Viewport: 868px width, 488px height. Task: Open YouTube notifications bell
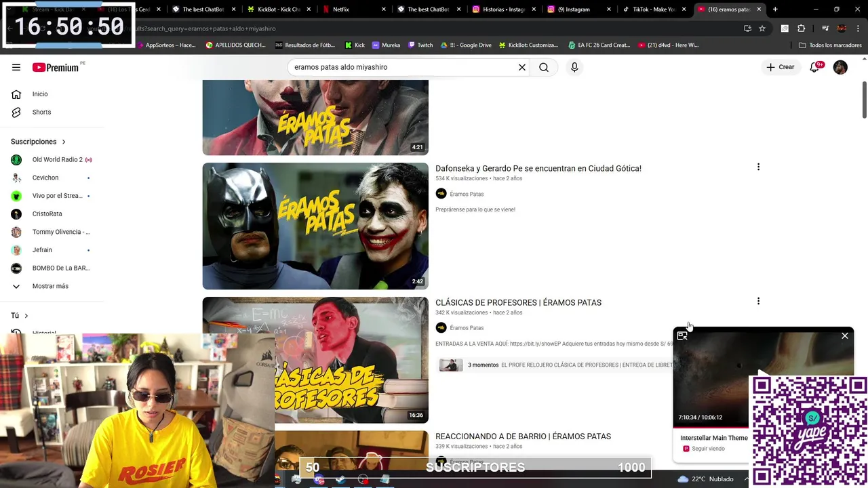pyautogui.click(x=815, y=67)
